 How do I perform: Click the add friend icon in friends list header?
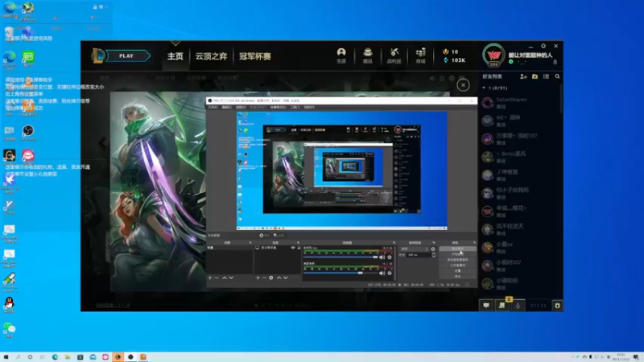click(523, 76)
